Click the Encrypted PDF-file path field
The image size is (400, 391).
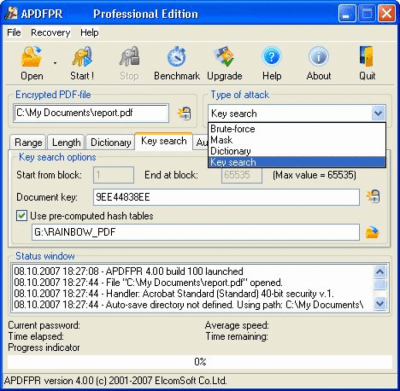91,113
